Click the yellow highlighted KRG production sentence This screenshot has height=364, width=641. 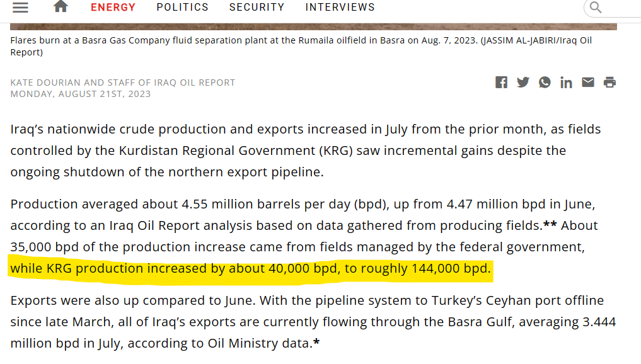pyautogui.click(x=250, y=269)
